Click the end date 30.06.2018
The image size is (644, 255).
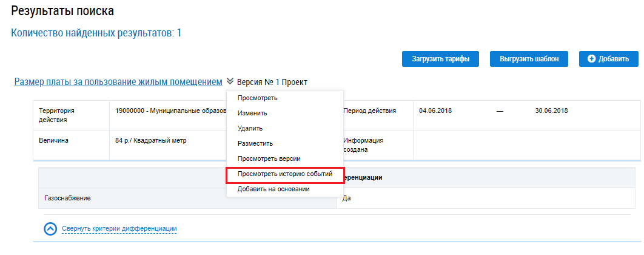[x=551, y=111]
